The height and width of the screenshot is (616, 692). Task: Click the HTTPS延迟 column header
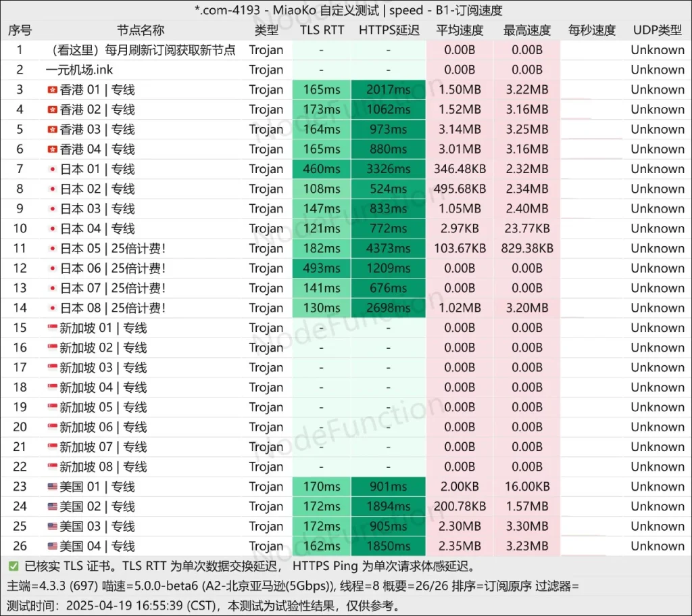[x=389, y=30]
